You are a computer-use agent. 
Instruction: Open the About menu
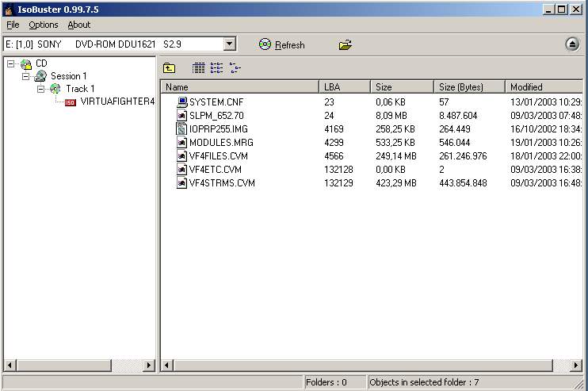pos(78,25)
